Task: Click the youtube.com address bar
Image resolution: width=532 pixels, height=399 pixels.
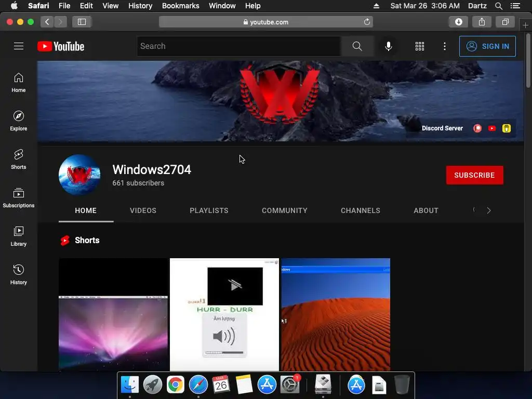Action: click(265, 22)
